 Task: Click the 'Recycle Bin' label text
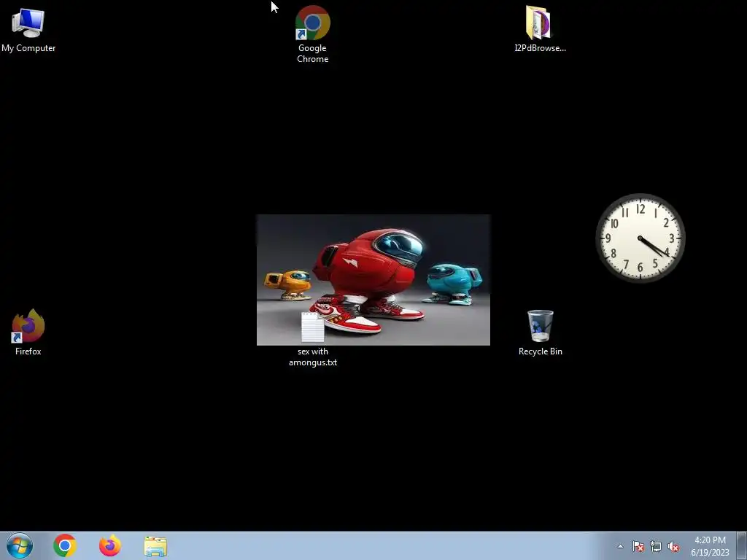(x=541, y=351)
